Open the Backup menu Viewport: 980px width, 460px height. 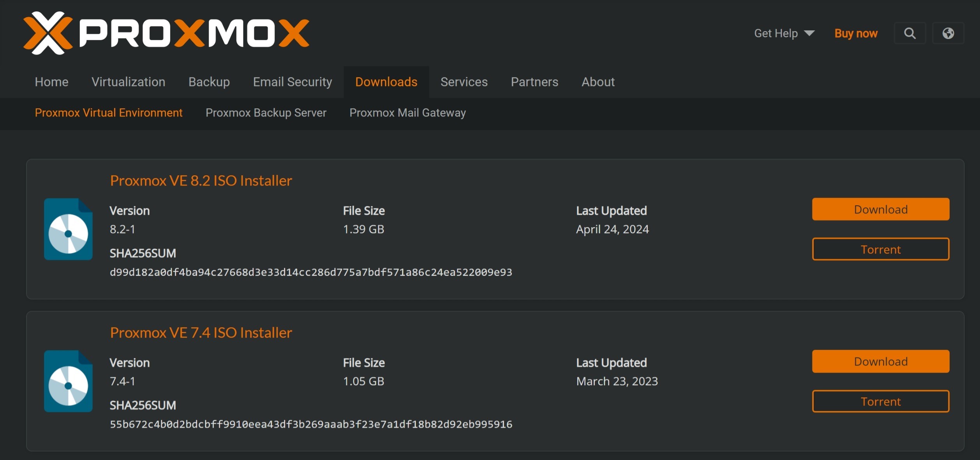tap(209, 82)
